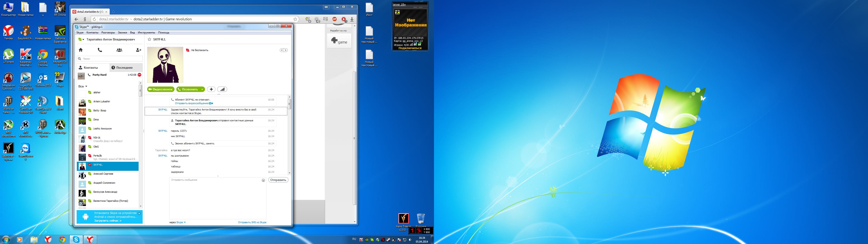Click the weather extension icon showing +2

[317, 20]
